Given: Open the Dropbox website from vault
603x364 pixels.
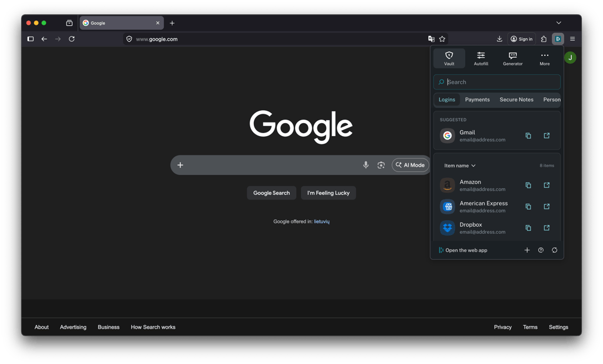Looking at the screenshot, I should click(x=546, y=228).
